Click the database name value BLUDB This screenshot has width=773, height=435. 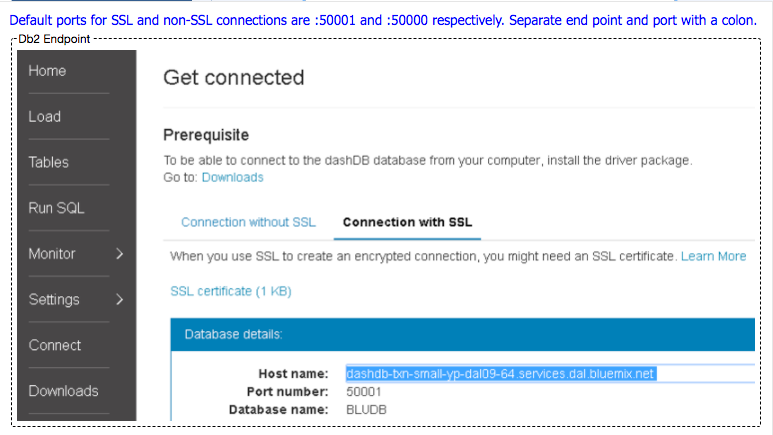[366, 410]
